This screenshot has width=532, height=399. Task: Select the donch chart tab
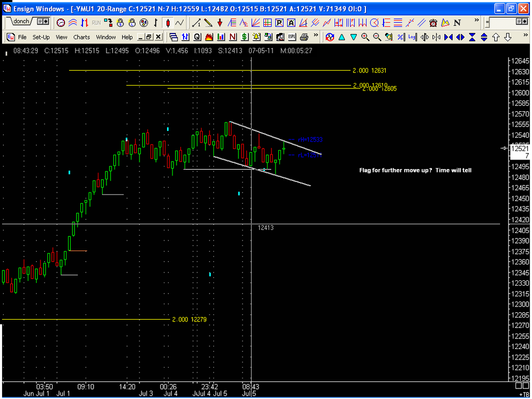[21, 22]
